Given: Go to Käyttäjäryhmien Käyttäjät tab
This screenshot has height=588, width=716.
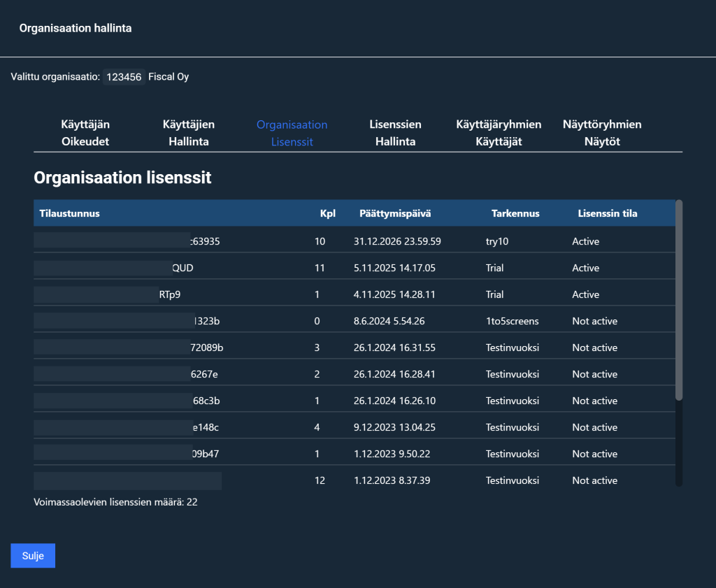Looking at the screenshot, I should pyautogui.click(x=499, y=133).
